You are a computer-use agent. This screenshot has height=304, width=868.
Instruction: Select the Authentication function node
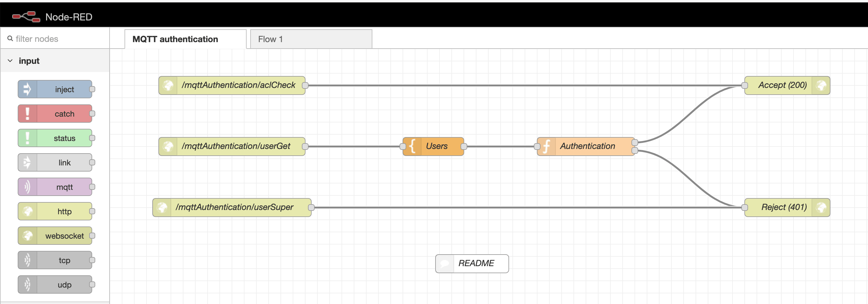586,146
